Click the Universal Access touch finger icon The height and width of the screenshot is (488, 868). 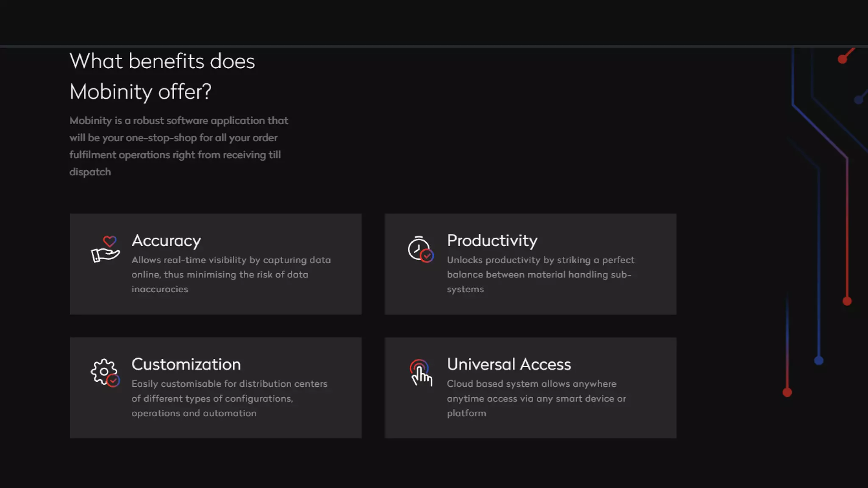(420, 373)
